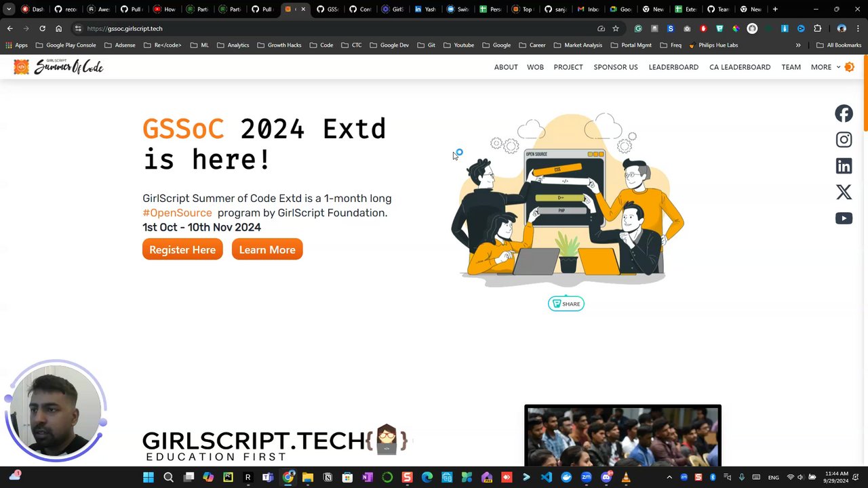Open Microsoft Store from taskbar
The image size is (868, 488).
pos(347,477)
